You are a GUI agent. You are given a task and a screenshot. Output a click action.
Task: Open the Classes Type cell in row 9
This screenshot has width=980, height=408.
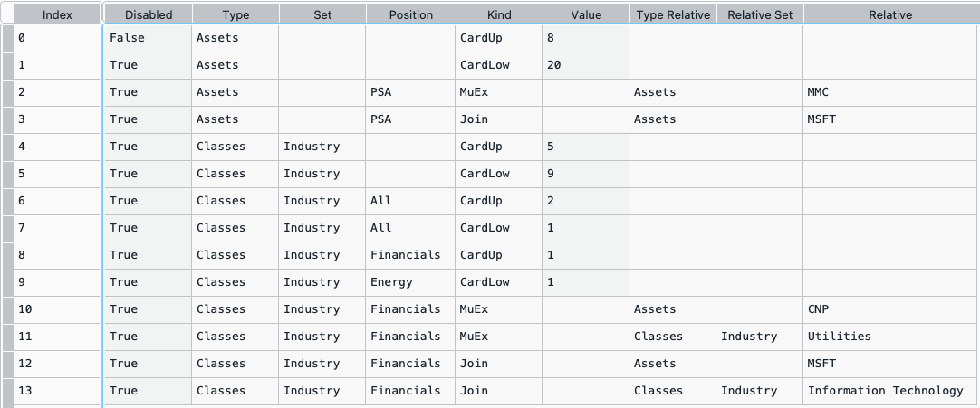235,282
